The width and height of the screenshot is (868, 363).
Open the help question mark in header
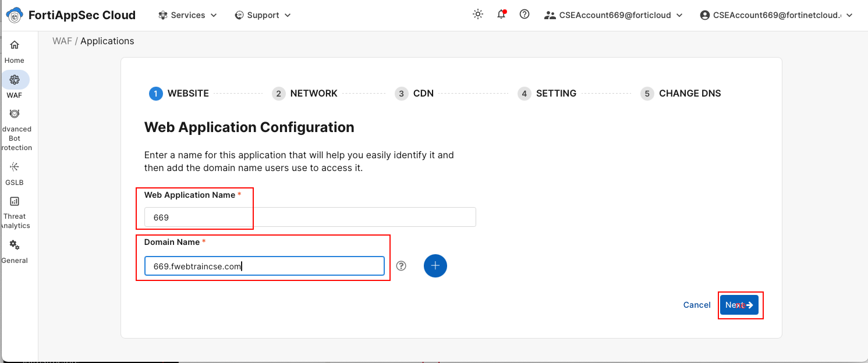pos(525,15)
